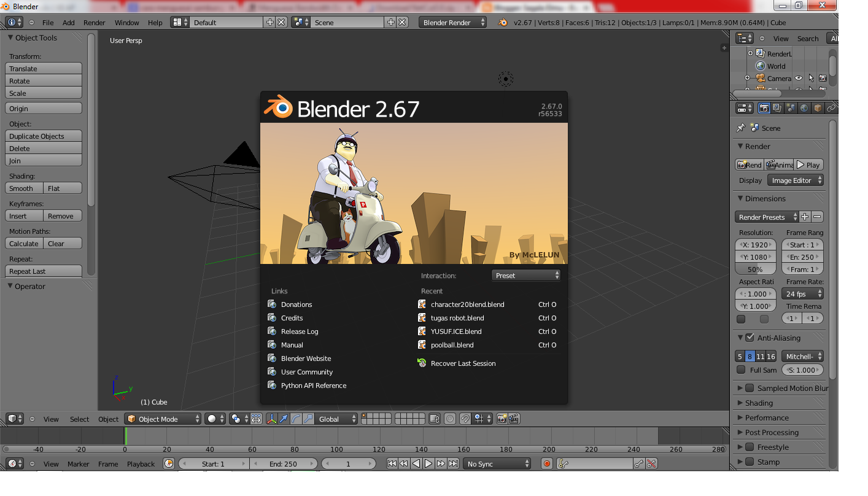Image resolution: width=868 pixels, height=496 pixels.
Task: Click the OpenGL render image icon in viewport header
Action: tap(502, 419)
